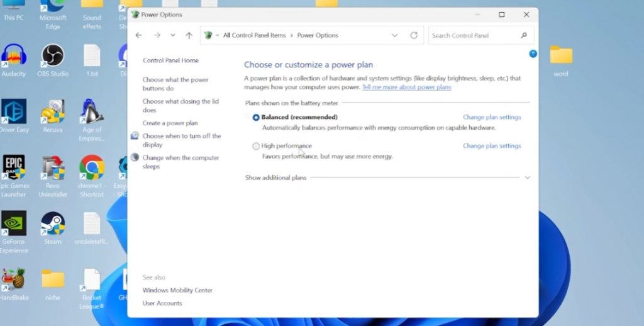The height and width of the screenshot is (326, 644).
Task: Select the niche folder on desktop
Action: (53, 284)
